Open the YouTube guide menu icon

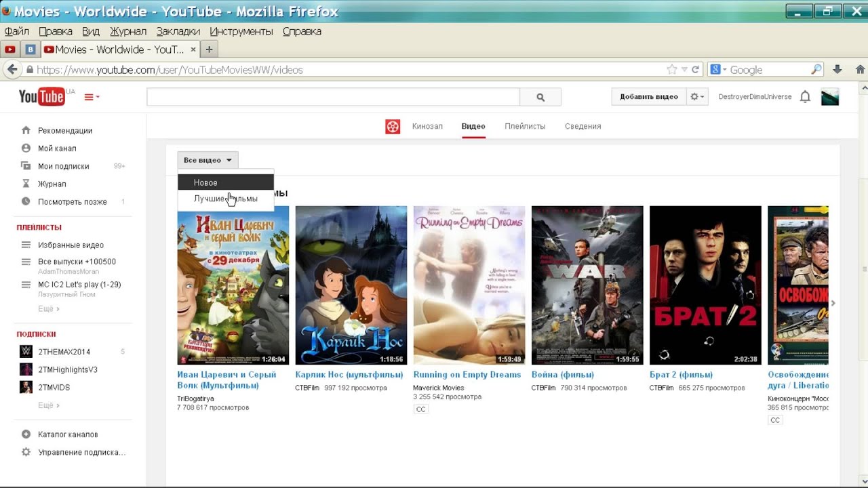tap(92, 97)
